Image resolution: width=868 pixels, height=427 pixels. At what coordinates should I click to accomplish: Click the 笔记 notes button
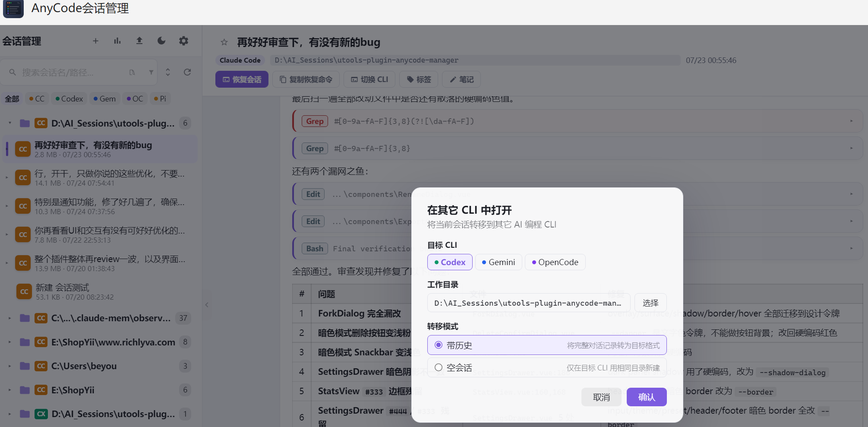pos(461,79)
